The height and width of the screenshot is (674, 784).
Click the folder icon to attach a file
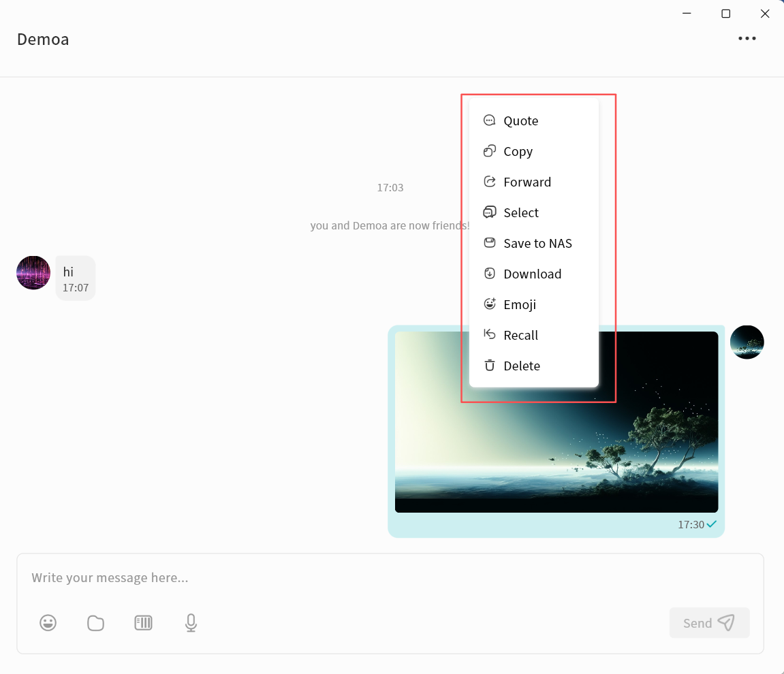coord(96,623)
